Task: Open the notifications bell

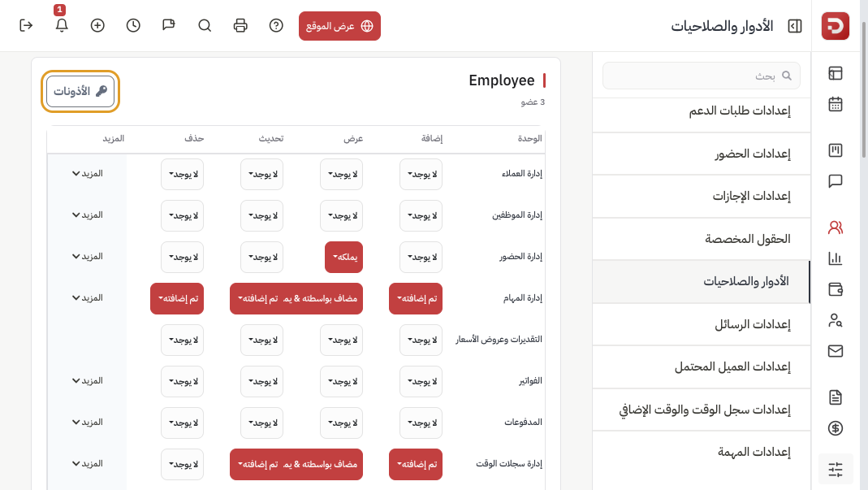Action: click(62, 25)
